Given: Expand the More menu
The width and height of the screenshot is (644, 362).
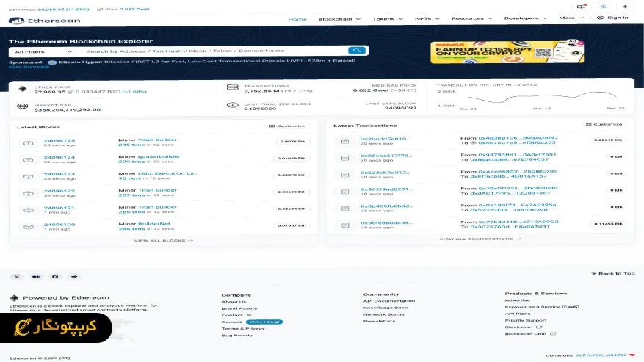Looking at the screenshot, I should coord(571,18).
